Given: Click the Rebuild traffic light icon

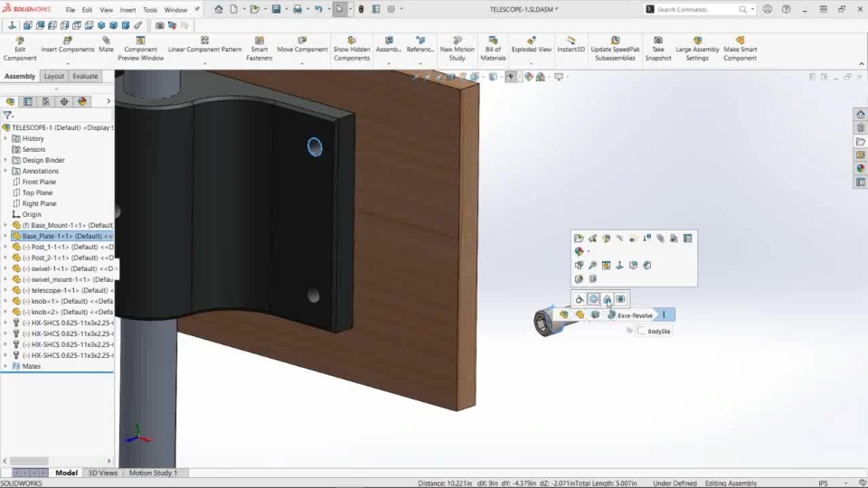Looking at the screenshot, I should pos(361,9).
